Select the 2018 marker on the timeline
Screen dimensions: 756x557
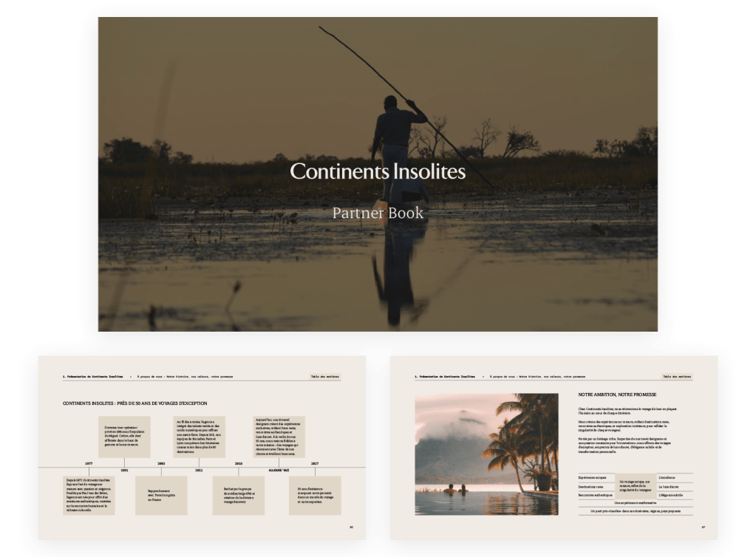tap(238, 464)
